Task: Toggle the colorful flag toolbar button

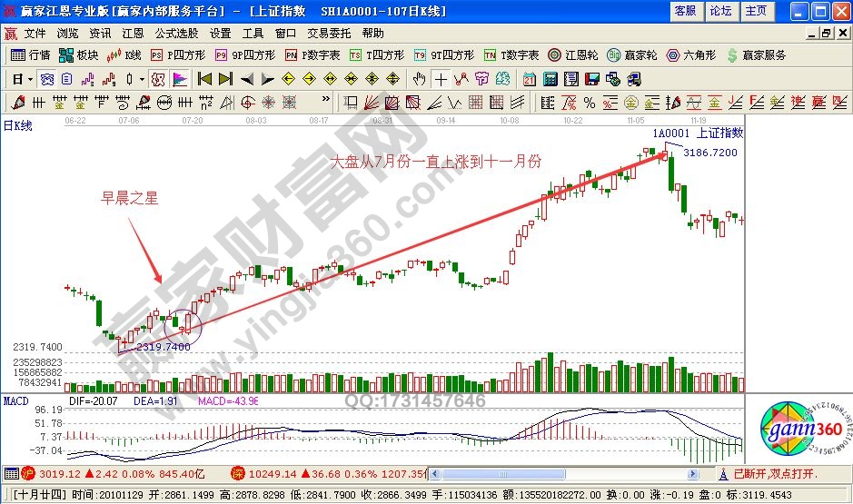Action: (179, 79)
